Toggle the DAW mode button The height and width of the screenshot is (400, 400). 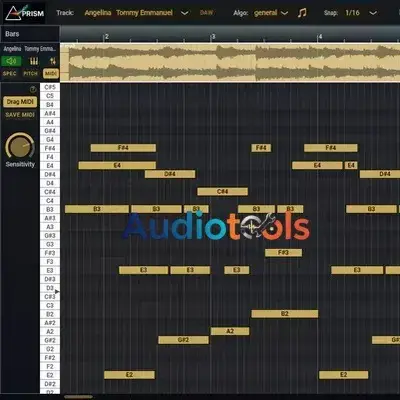206,13
